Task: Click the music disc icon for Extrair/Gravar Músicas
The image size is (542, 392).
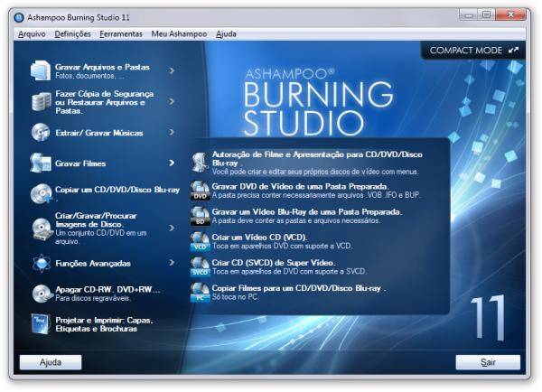Action: coord(41,132)
